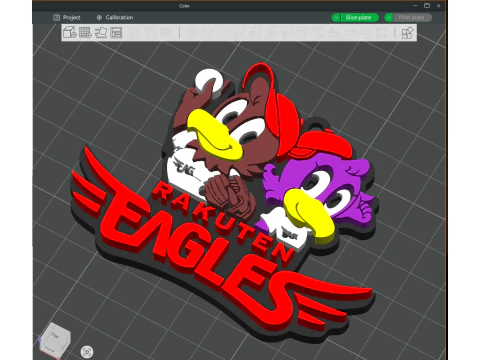The image size is (480, 360).
Task: Maximize the slicer window
Action: pyautogui.click(x=427, y=6)
